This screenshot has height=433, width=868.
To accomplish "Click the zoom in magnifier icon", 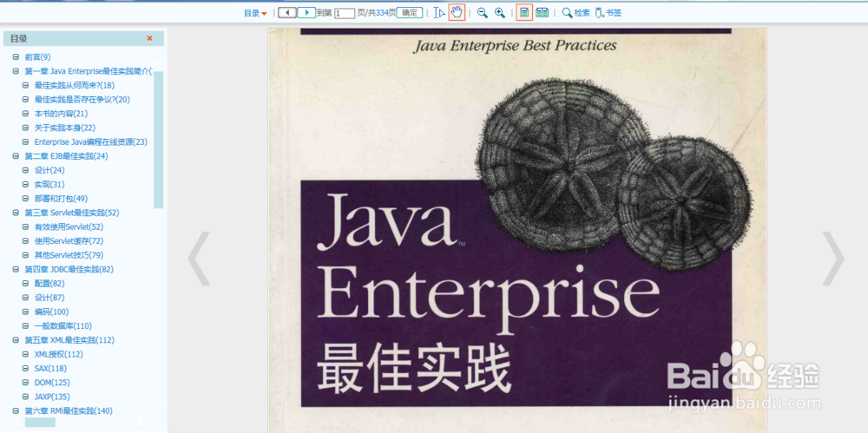I will (499, 13).
